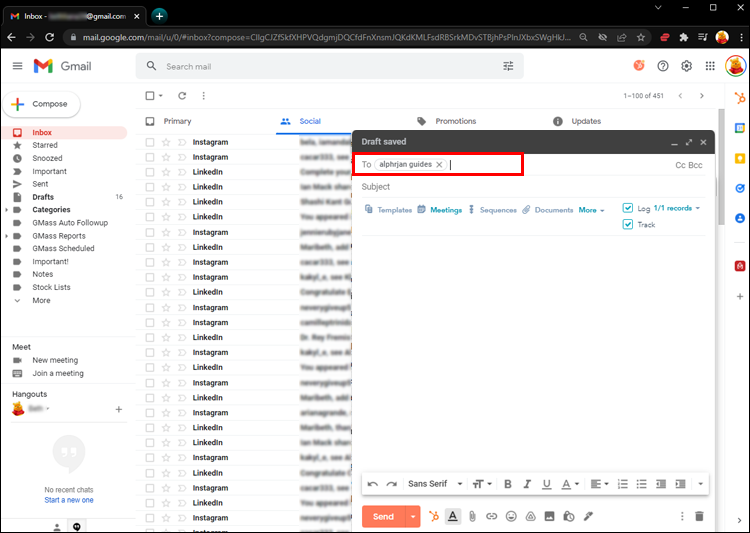Open the select-all dropdown arrow

point(161,96)
